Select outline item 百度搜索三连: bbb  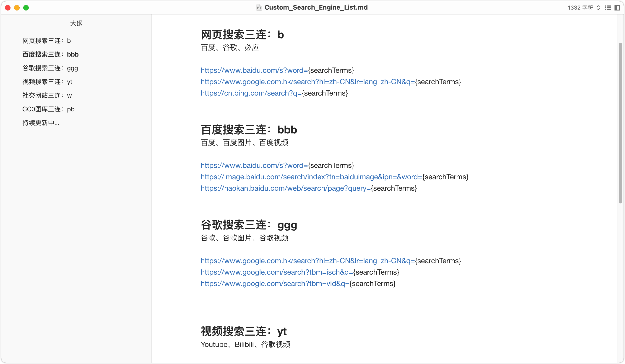[50, 54]
